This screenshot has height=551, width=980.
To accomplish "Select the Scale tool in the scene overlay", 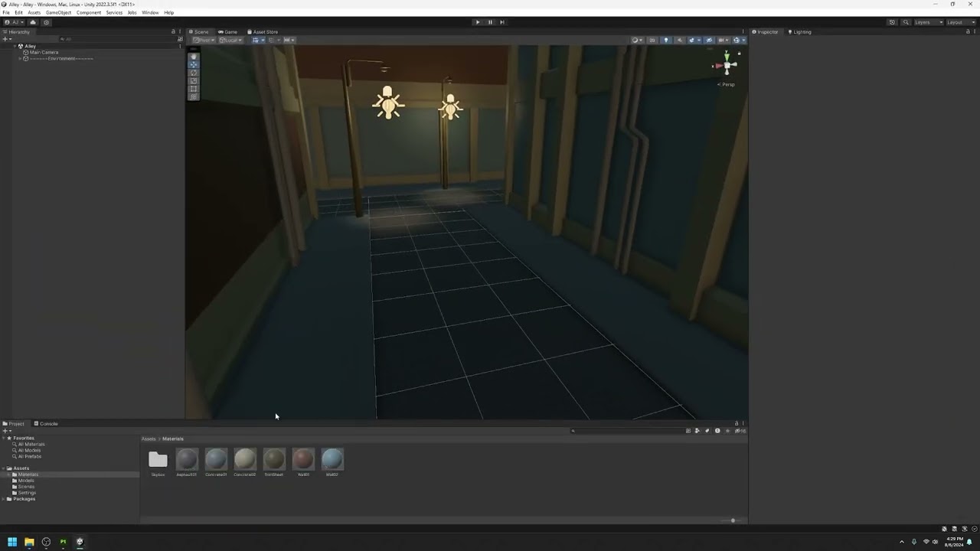I will click(x=194, y=80).
